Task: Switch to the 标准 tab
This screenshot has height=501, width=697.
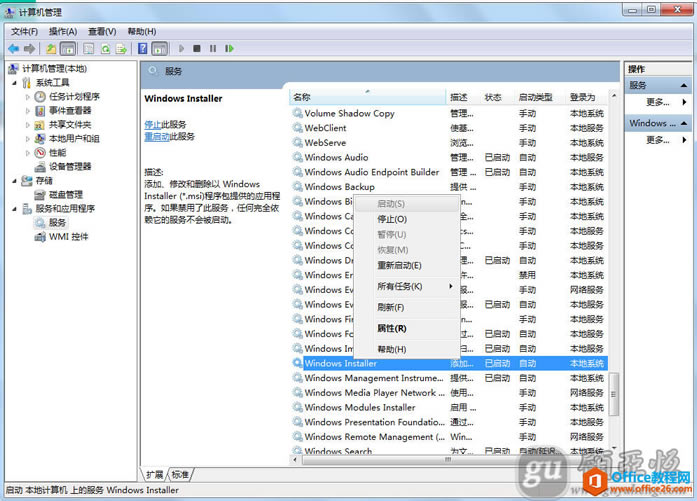Action: point(180,475)
